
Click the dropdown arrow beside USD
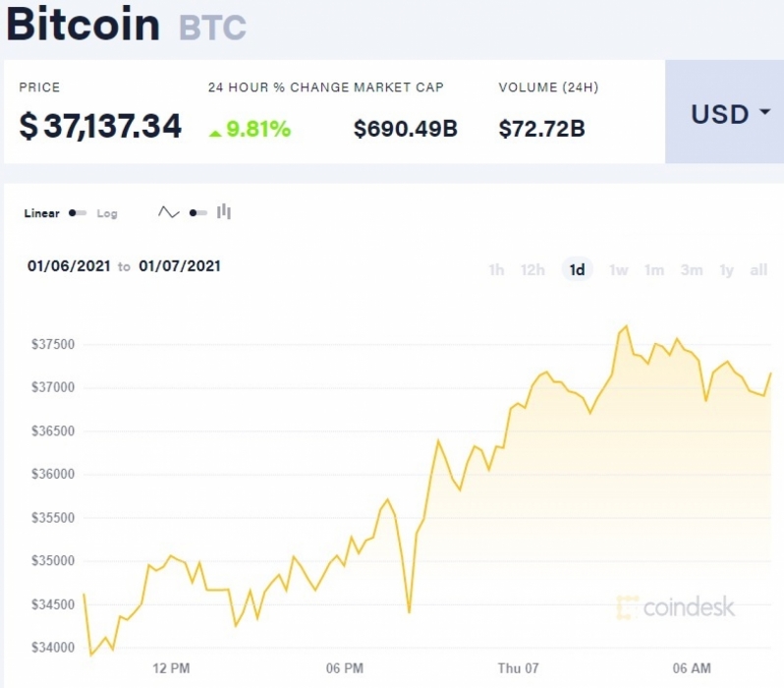tap(764, 112)
